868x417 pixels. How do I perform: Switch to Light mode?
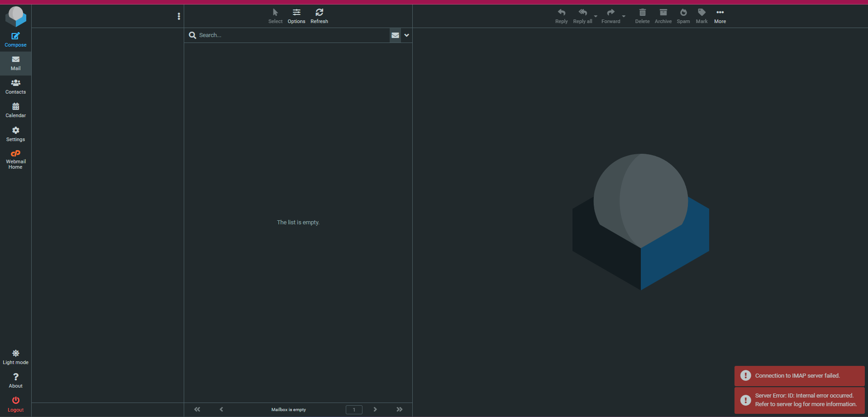(15, 357)
